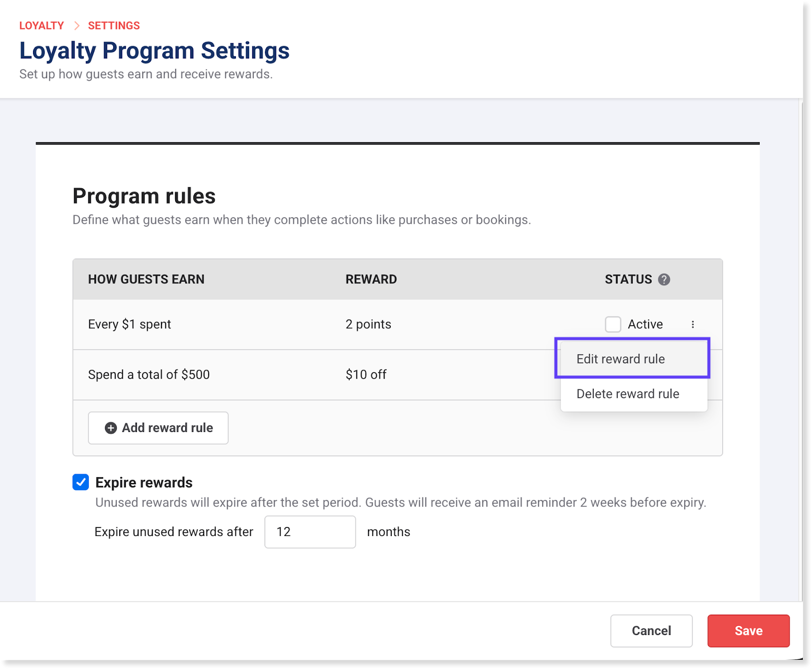
Task: Click the SETTINGS breadcrumb link
Action: [114, 25]
